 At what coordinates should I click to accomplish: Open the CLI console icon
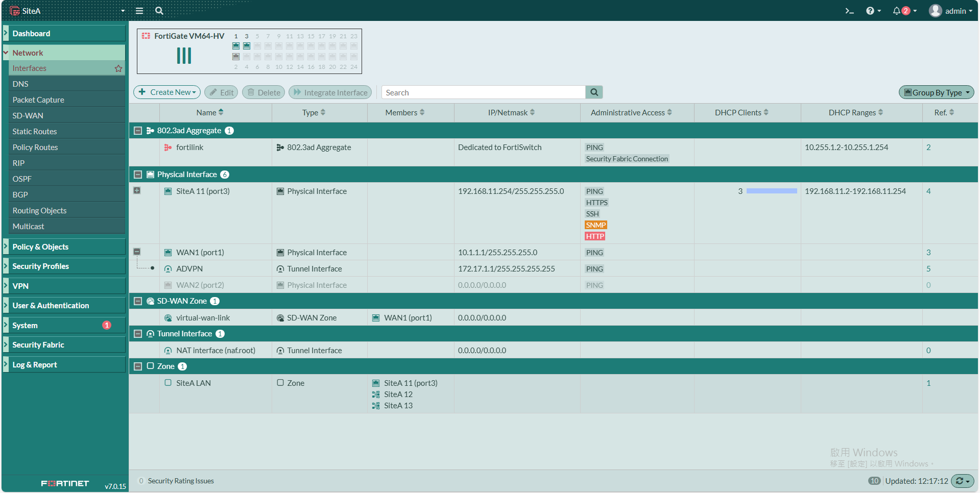pyautogui.click(x=849, y=11)
